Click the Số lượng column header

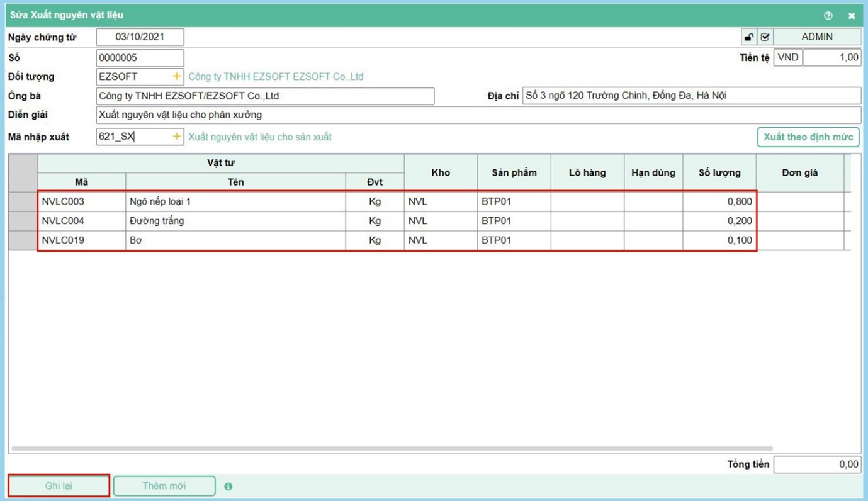[719, 172]
